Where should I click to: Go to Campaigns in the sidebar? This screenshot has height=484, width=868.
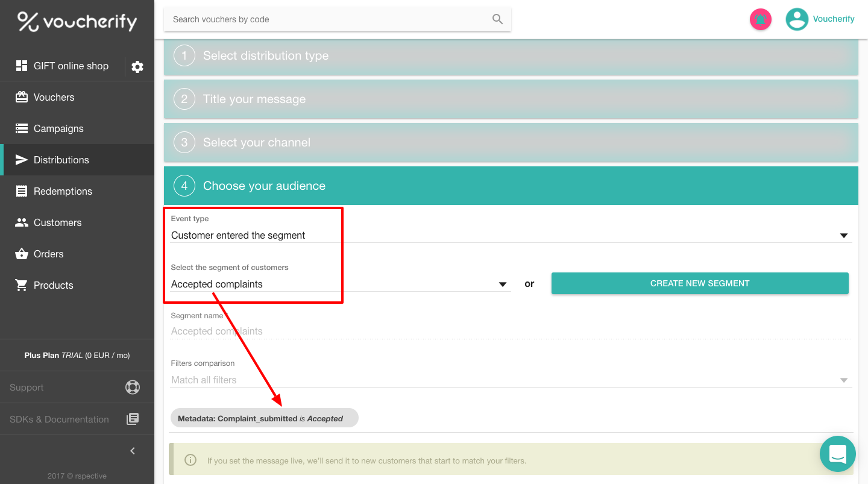click(58, 128)
